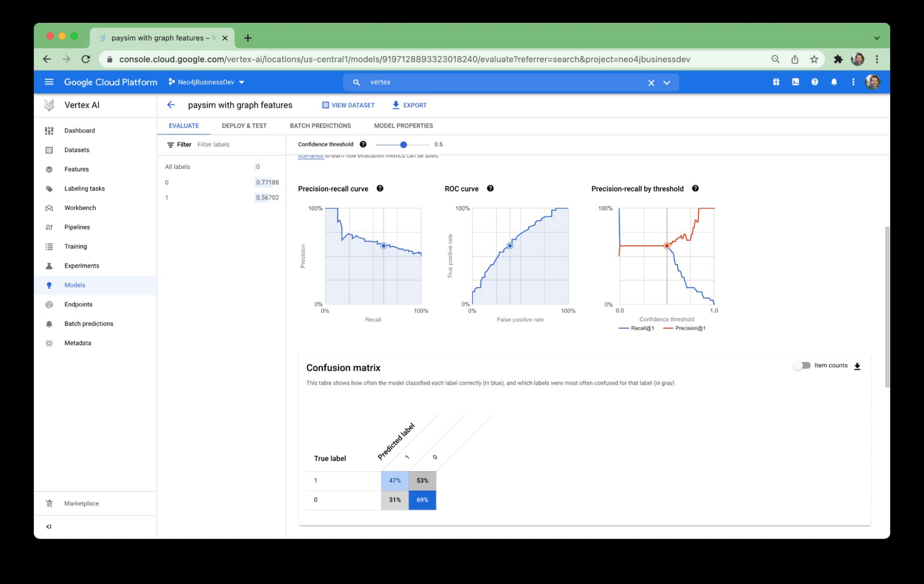The height and width of the screenshot is (584, 924).
Task: Switch to the Deploy & Test tab
Action: point(244,126)
